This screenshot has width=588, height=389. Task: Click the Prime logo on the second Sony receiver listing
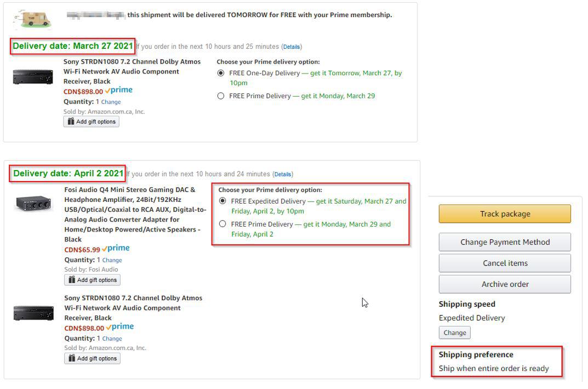click(x=121, y=326)
